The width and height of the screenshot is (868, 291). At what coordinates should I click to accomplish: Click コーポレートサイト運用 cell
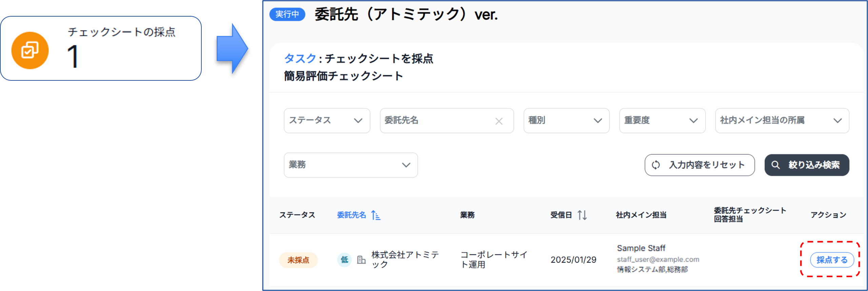tap(494, 259)
